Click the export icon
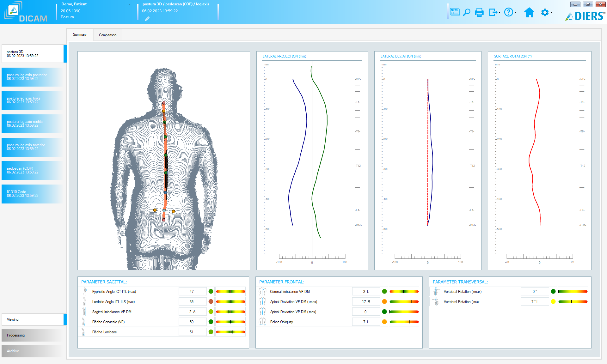This screenshot has height=364, width=607. pyautogui.click(x=493, y=12)
